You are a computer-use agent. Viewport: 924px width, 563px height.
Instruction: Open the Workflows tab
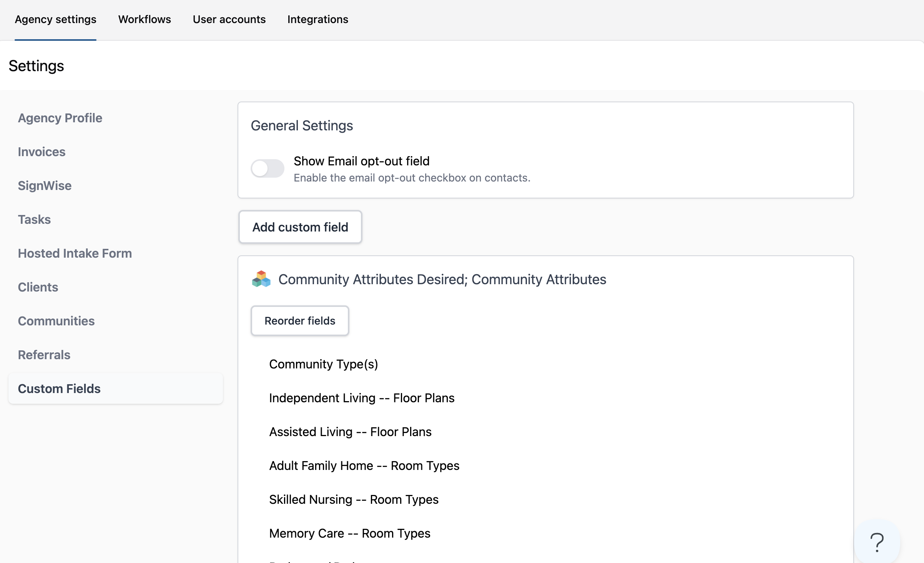[145, 19]
